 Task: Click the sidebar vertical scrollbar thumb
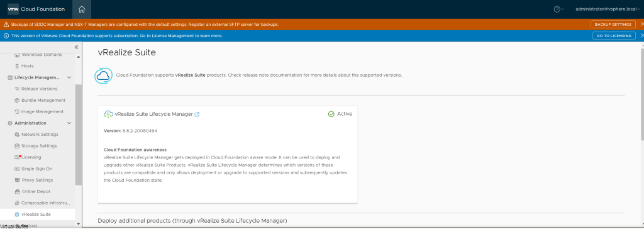pyautogui.click(x=79, y=135)
